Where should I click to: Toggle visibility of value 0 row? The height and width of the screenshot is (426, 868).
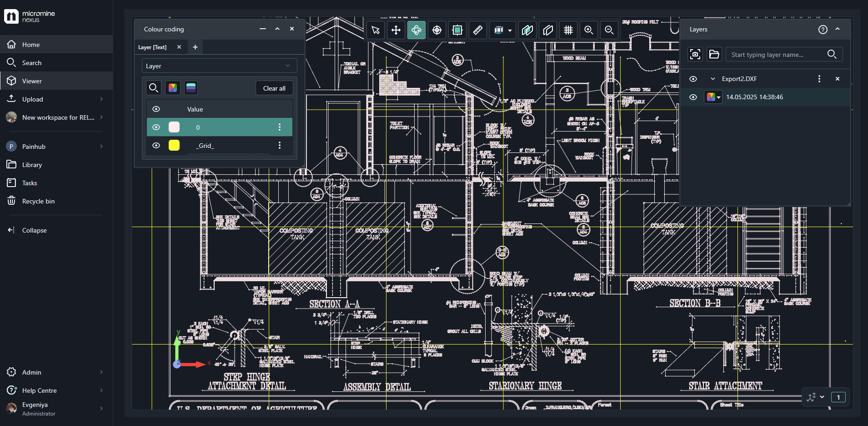(x=156, y=127)
